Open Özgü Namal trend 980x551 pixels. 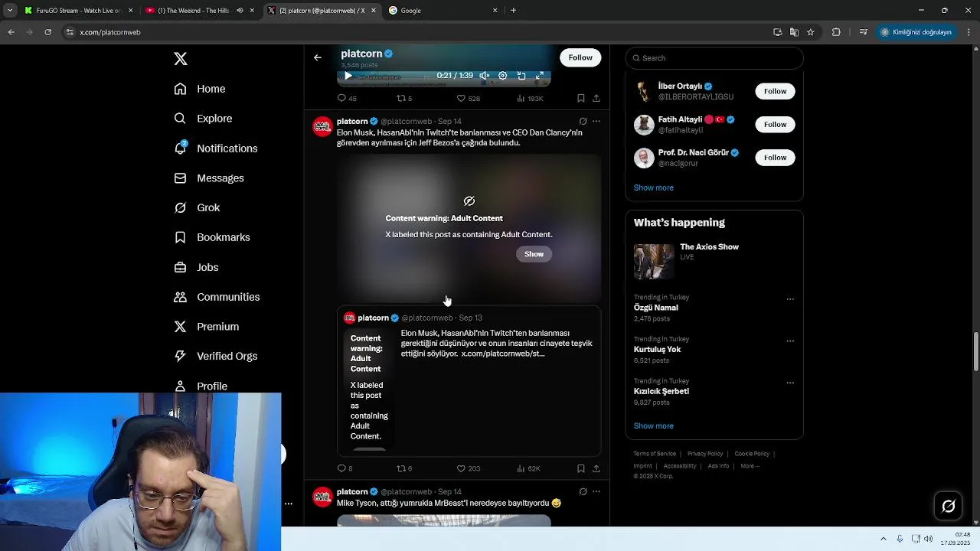pos(655,308)
